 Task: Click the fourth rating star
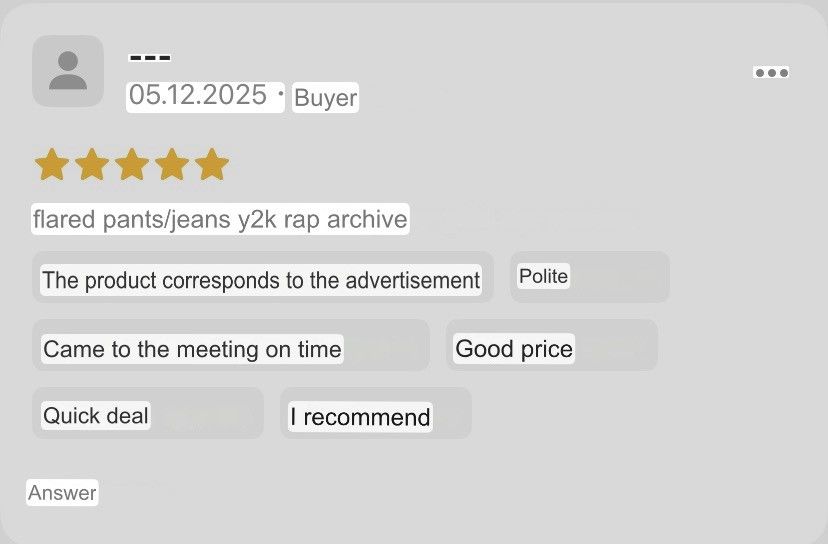(x=172, y=164)
